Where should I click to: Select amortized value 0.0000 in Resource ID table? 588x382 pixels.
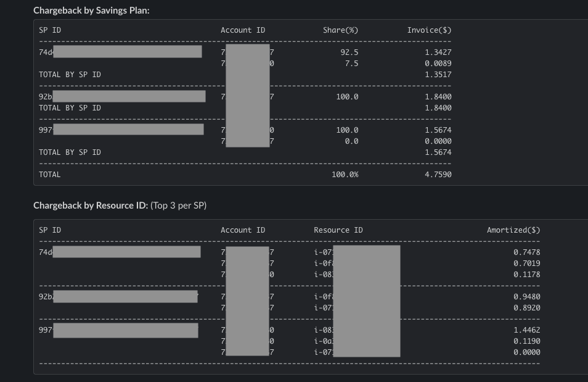[x=527, y=352]
